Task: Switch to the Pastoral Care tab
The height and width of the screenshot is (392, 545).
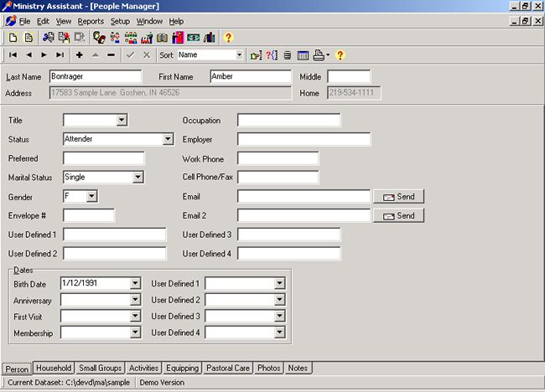Action: (x=229, y=368)
